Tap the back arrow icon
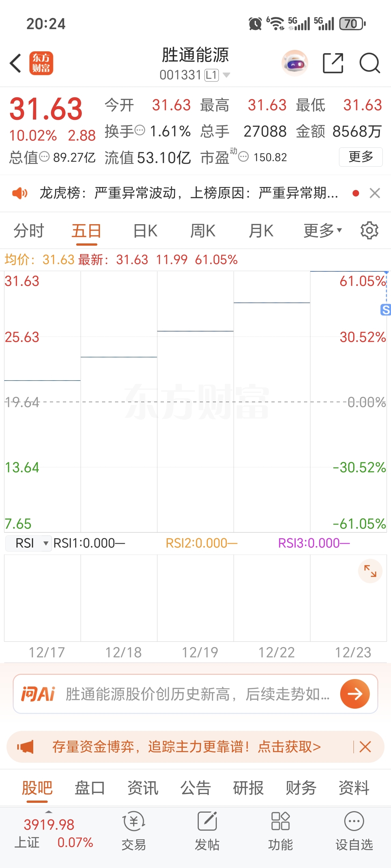 pos(16,63)
